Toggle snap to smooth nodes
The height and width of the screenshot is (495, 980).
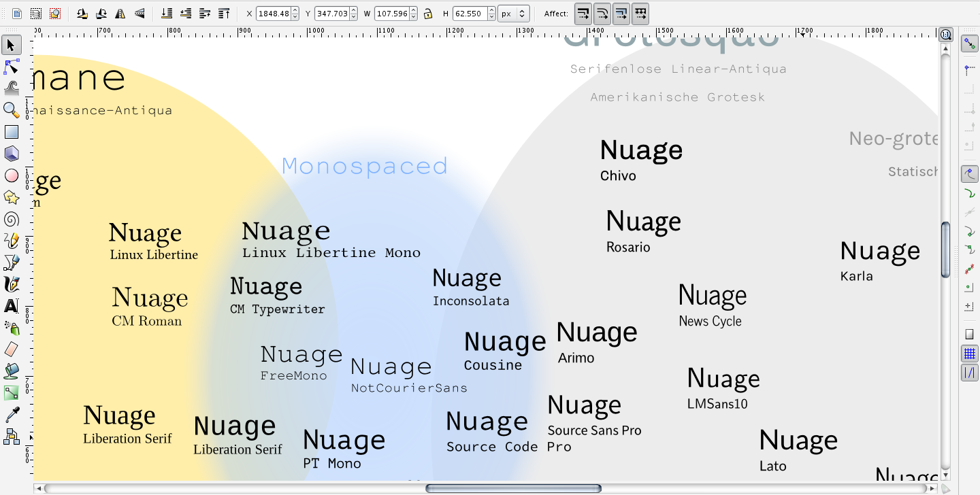tap(969, 250)
